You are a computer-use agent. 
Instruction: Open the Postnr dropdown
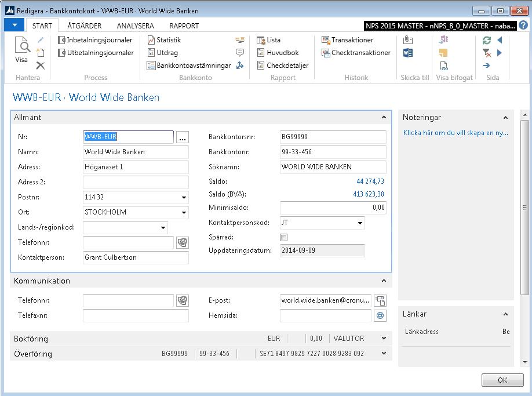184,197
